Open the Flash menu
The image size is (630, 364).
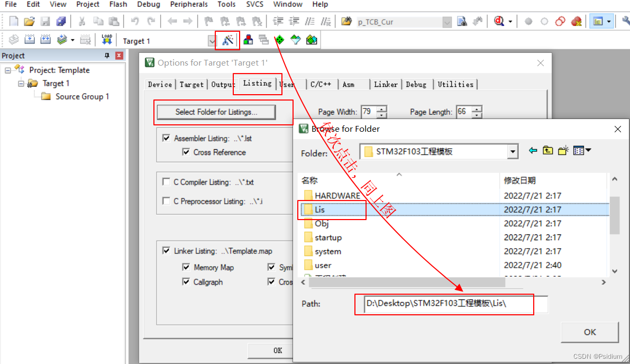(118, 4)
